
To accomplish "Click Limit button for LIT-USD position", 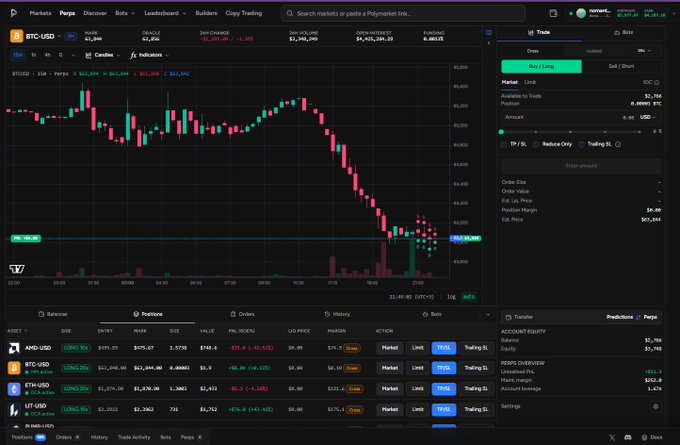I will (418, 409).
